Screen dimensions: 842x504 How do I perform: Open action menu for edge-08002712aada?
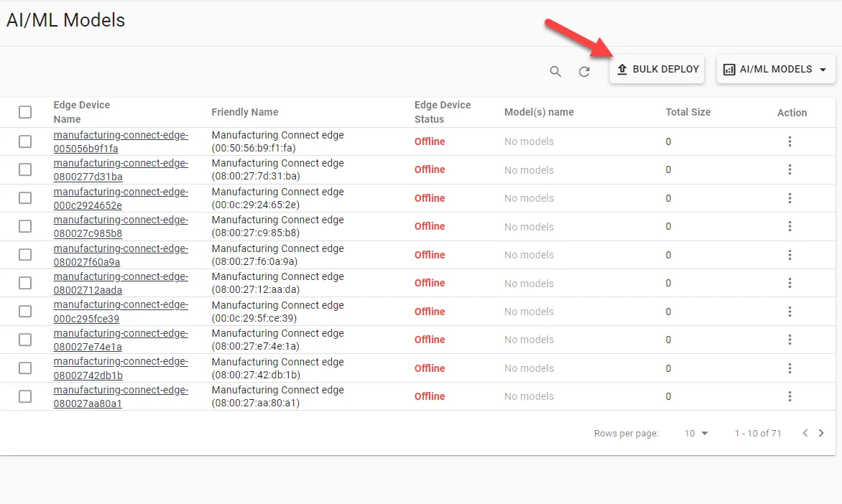[790, 283]
